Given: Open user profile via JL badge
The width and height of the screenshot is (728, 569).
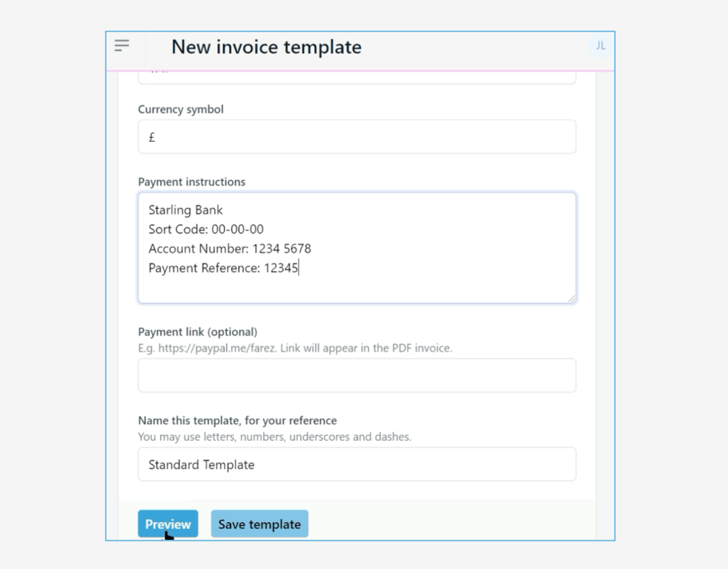Looking at the screenshot, I should tap(600, 47).
